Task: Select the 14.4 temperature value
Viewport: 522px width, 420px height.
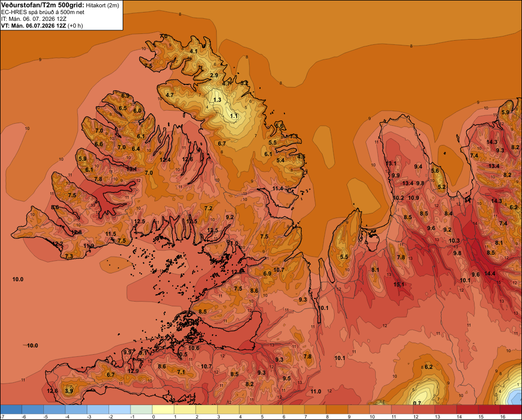Action: 490,273
